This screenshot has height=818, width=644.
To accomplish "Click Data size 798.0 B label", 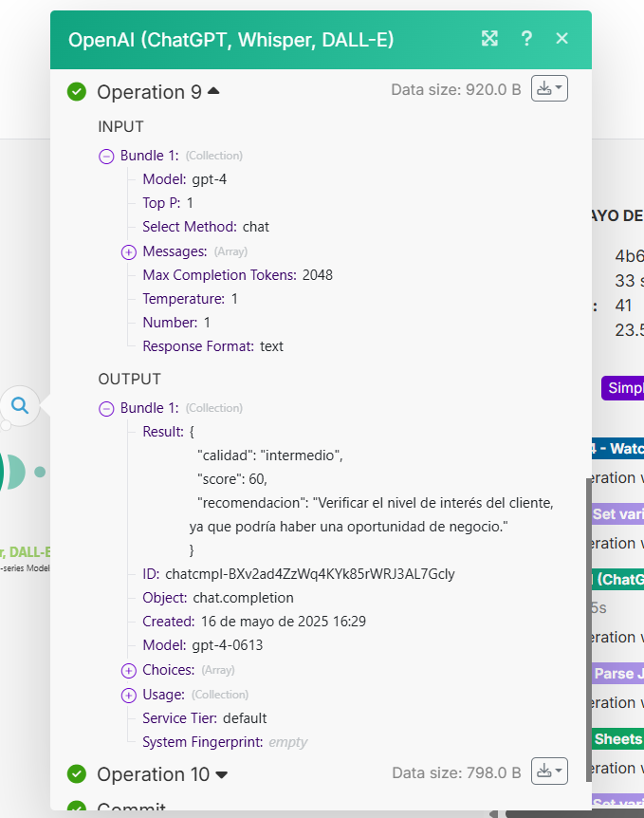I will (x=456, y=772).
